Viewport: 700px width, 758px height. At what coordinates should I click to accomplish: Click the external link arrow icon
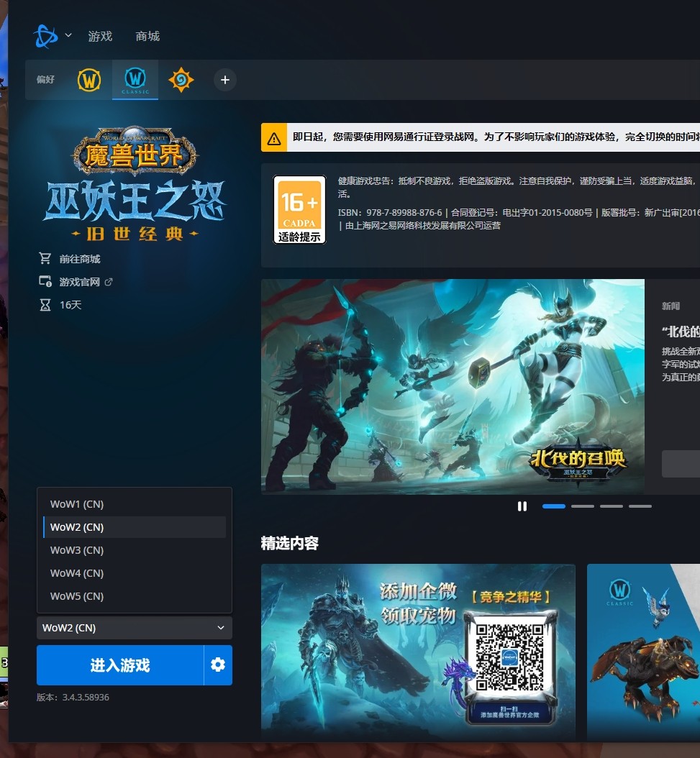pos(109,282)
